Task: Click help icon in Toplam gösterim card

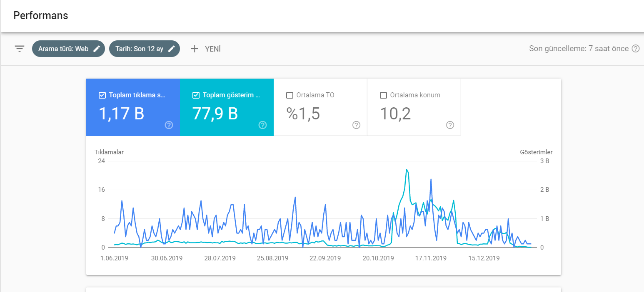Action: (x=262, y=125)
